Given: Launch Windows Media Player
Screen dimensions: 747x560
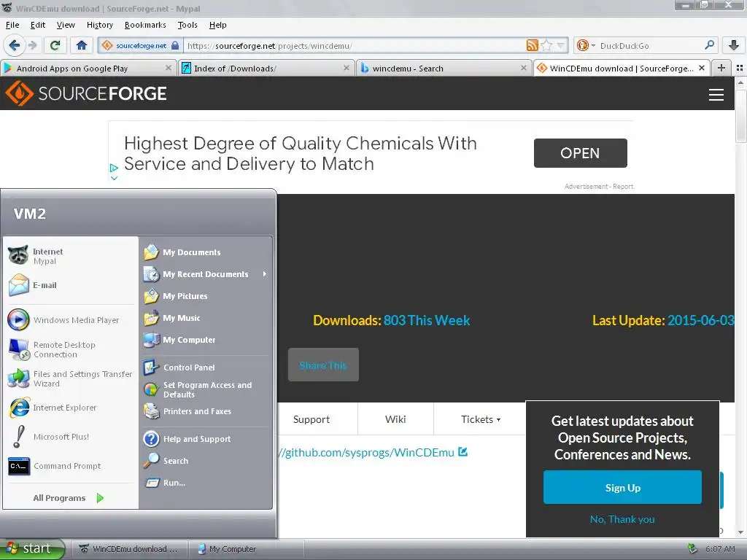Looking at the screenshot, I should [71, 320].
